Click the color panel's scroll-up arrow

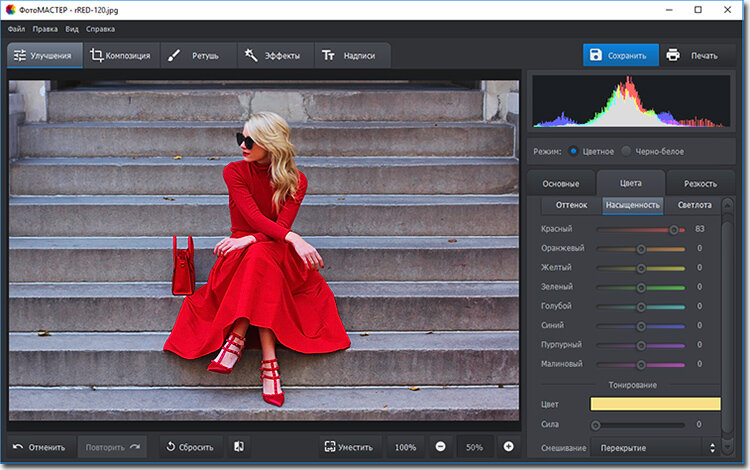pos(726,203)
